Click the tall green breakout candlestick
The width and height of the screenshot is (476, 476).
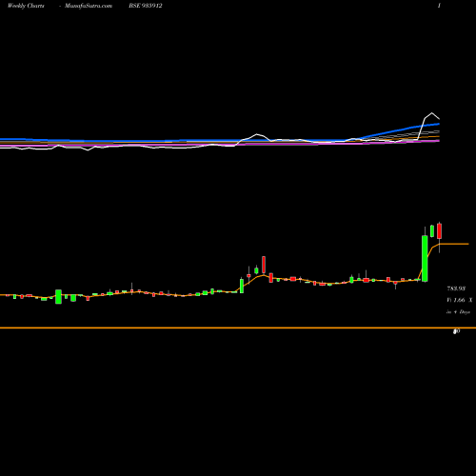[x=425, y=258]
